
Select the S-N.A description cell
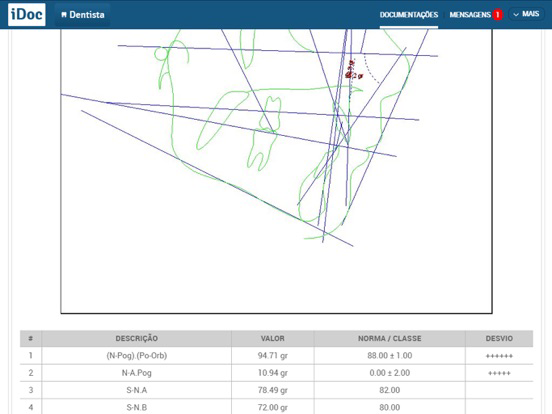coord(137,390)
